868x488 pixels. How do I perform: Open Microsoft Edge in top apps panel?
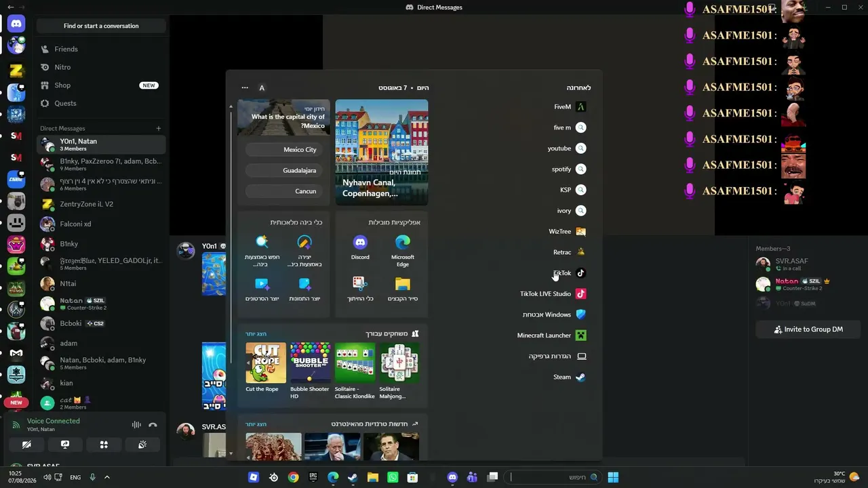pyautogui.click(x=403, y=250)
